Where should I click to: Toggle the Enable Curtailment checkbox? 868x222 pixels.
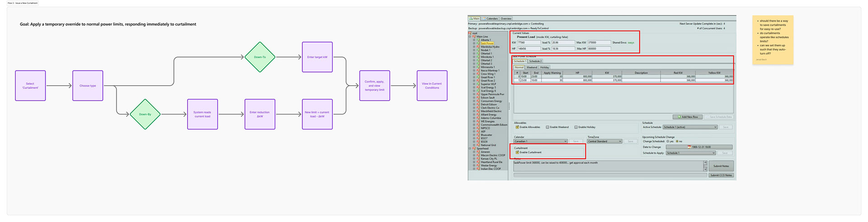coord(517,152)
